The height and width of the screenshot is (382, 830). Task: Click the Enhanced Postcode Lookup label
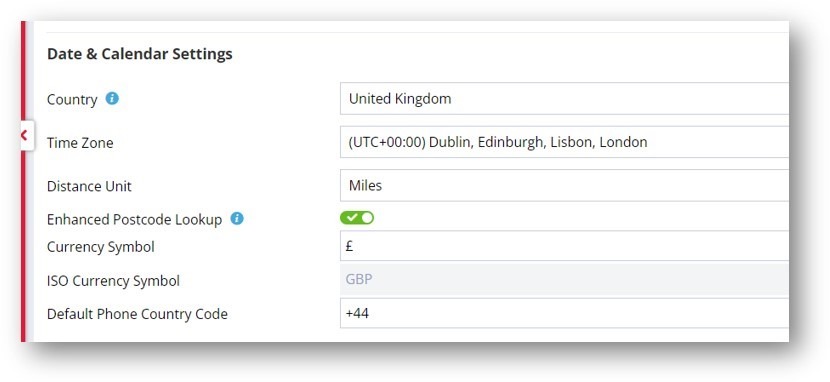(x=134, y=220)
